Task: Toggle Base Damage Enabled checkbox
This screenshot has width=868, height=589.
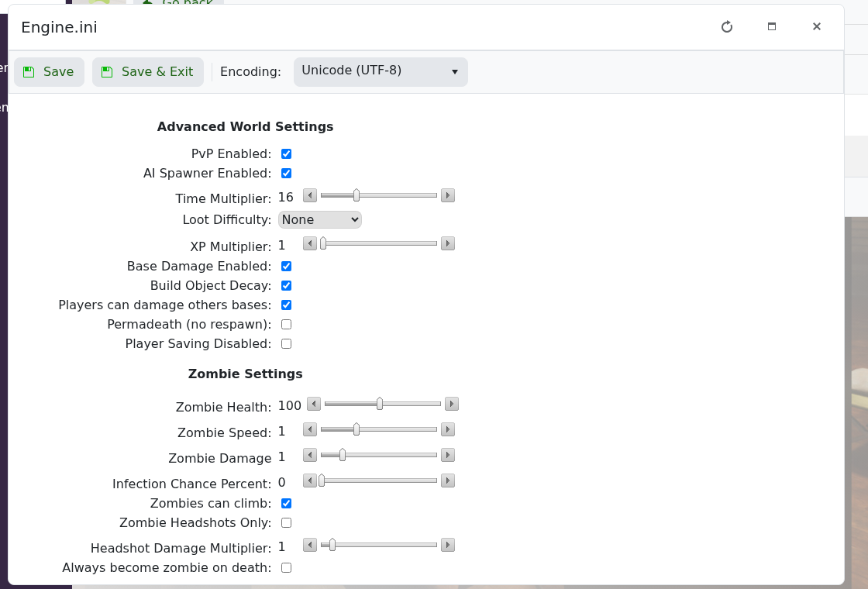Action: point(286,267)
